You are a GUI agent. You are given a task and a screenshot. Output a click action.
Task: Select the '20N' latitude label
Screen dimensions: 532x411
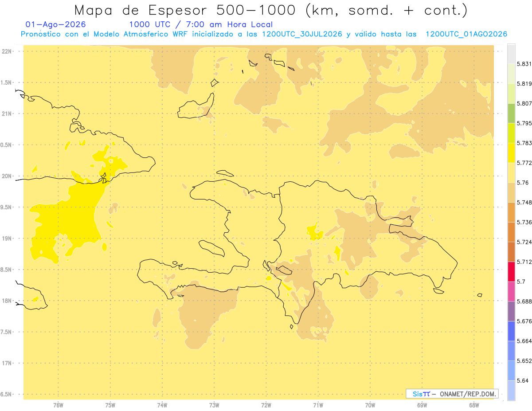7,176
